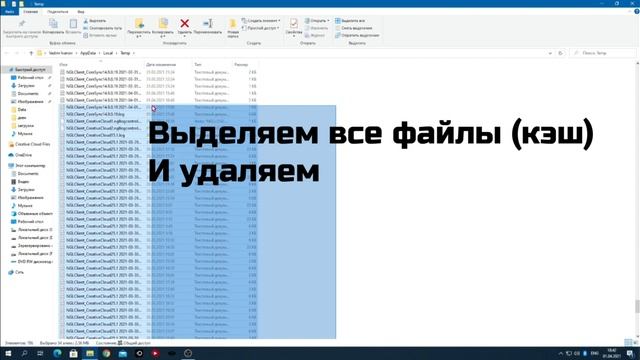
Task: Click Снять выделение (Select none)
Action: [x=353, y=28]
